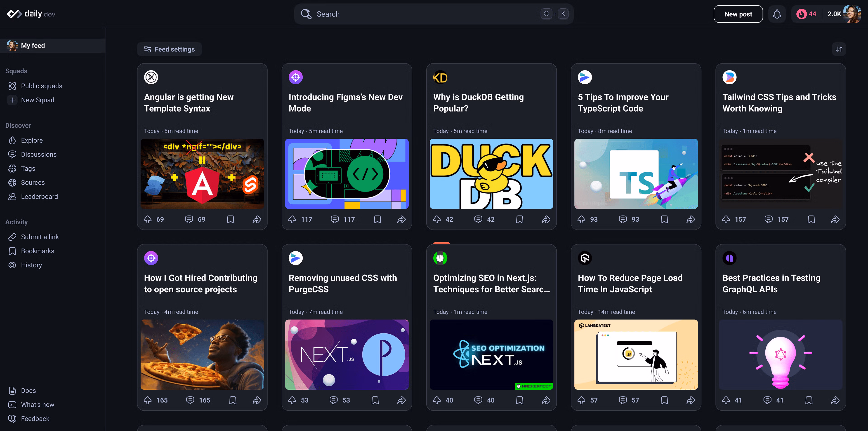Click the plus icon for New Squad
Viewport: 868px width, 431px height.
[x=12, y=100]
